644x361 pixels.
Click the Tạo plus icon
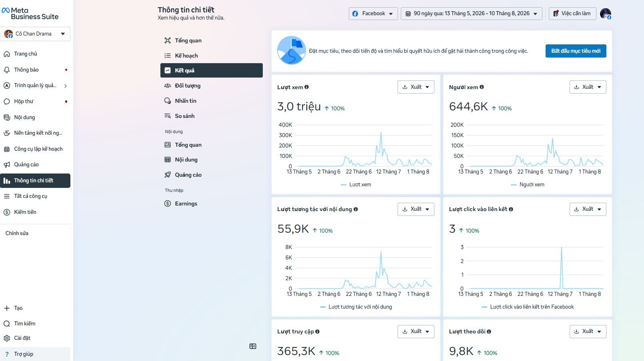point(7,308)
